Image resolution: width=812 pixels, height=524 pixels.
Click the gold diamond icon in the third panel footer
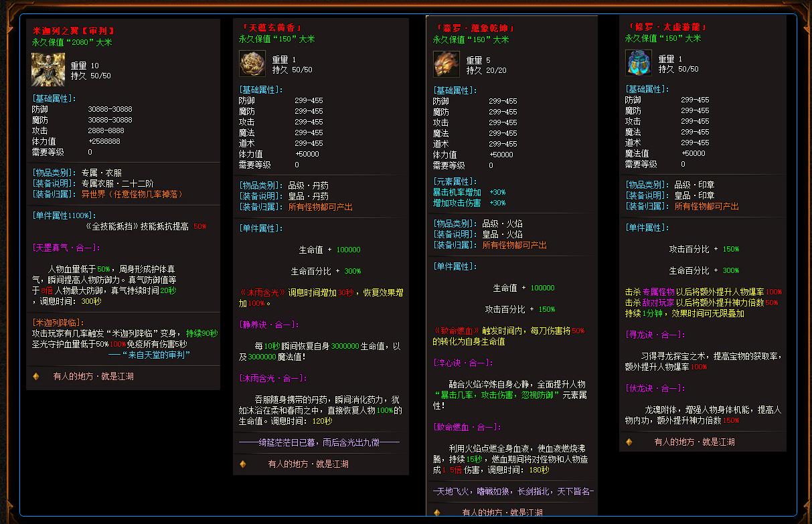(x=437, y=513)
